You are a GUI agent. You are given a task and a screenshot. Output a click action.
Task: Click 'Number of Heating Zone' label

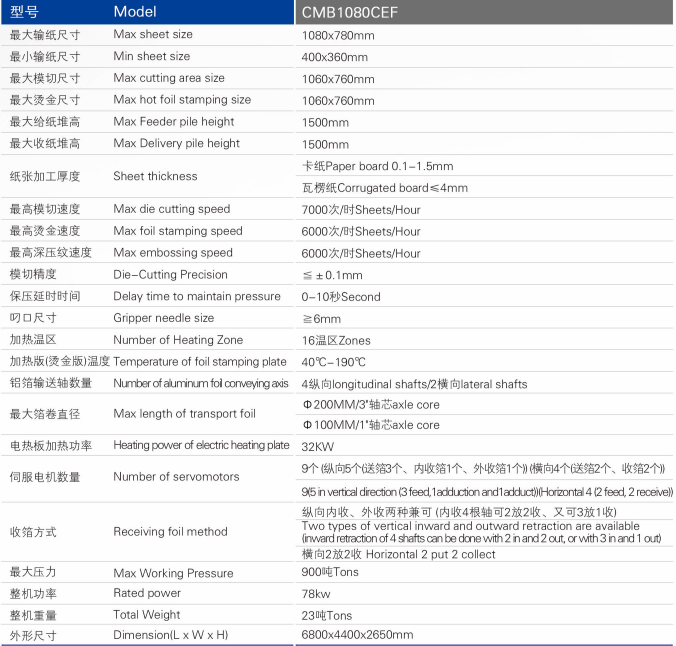(x=178, y=340)
